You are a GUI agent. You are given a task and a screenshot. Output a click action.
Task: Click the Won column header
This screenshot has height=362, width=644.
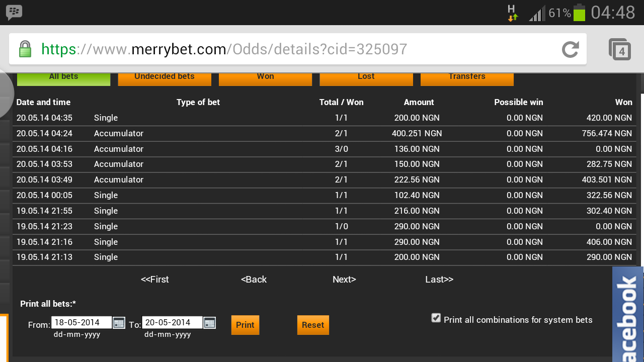pyautogui.click(x=624, y=102)
